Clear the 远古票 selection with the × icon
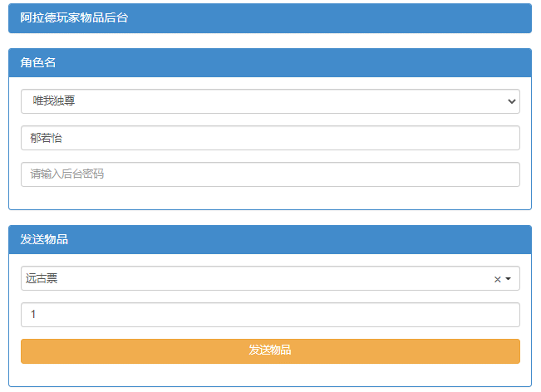This screenshot has width=541, height=392. tap(497, 279)
